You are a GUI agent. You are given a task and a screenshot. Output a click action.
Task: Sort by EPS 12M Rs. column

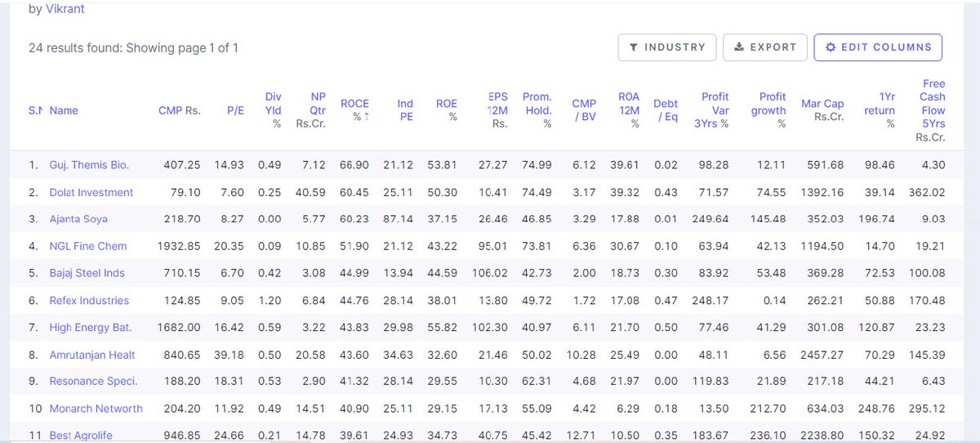(498, 110)
